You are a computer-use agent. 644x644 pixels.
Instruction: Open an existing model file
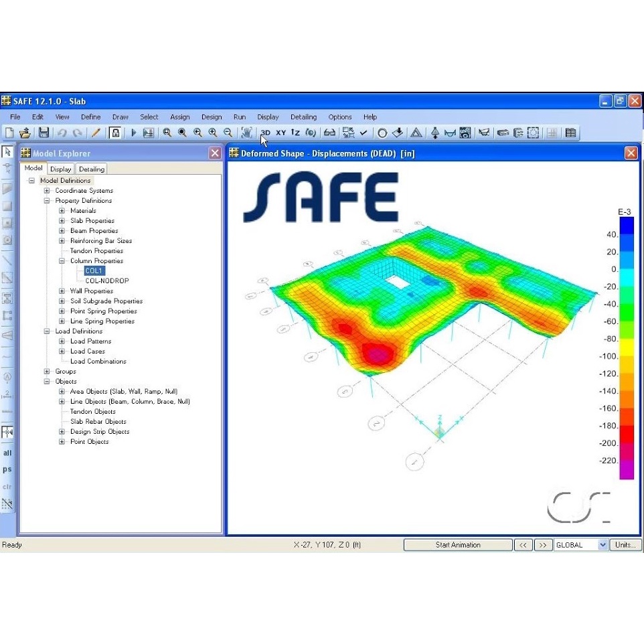click(x=25, y=133)
